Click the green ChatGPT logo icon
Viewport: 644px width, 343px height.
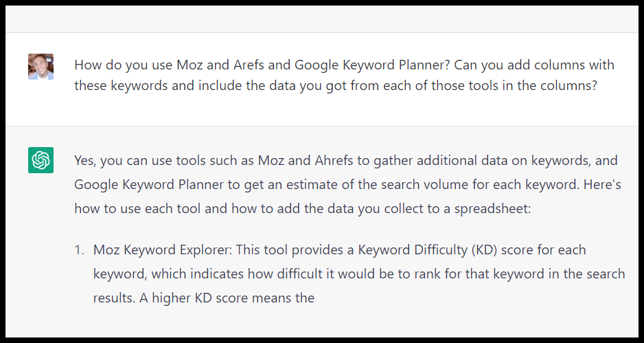click(x=41, y=161)
